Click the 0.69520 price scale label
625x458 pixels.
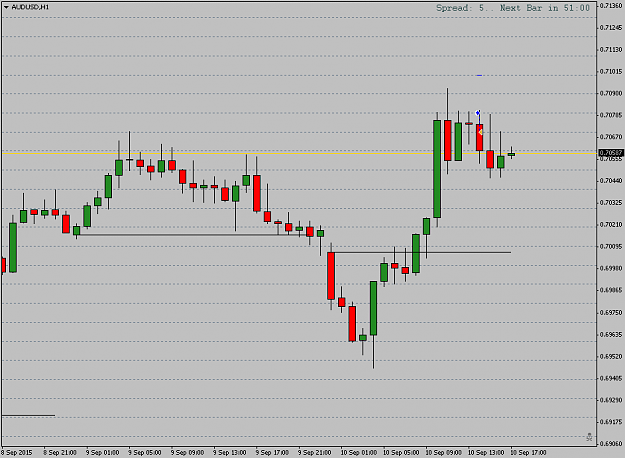tap(611, 356)
